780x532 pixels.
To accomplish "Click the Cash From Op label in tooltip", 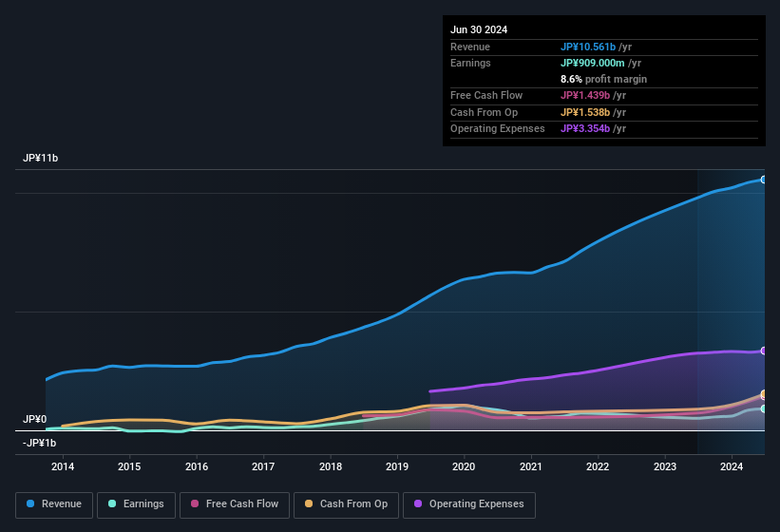I will click(484, 112).
